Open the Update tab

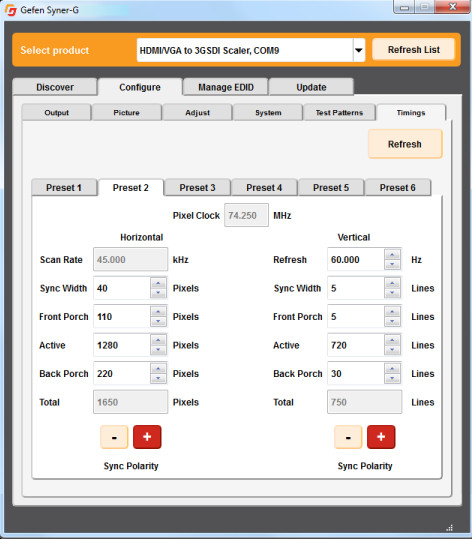pyautogui.click(x=311, y=87)
